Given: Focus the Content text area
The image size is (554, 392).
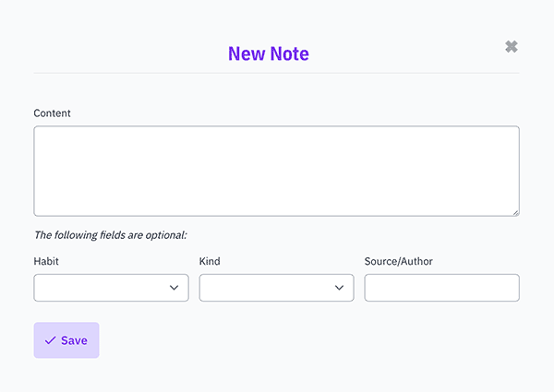Looking at the screenshot, I should point(277,172).
